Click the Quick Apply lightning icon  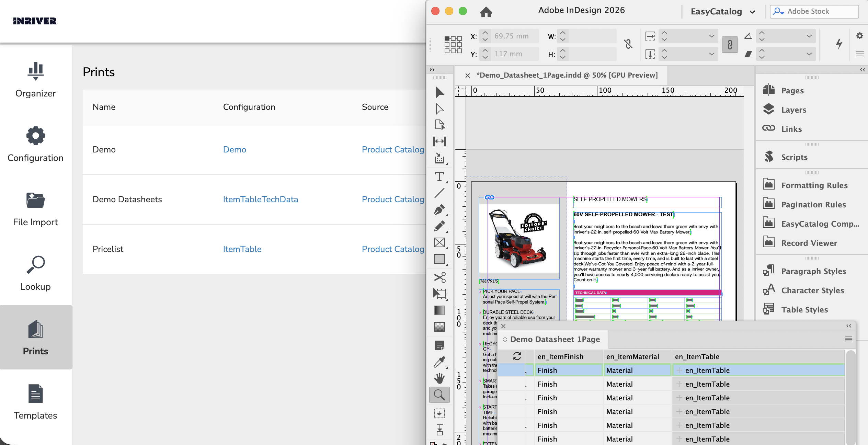[x=839, y=44]
